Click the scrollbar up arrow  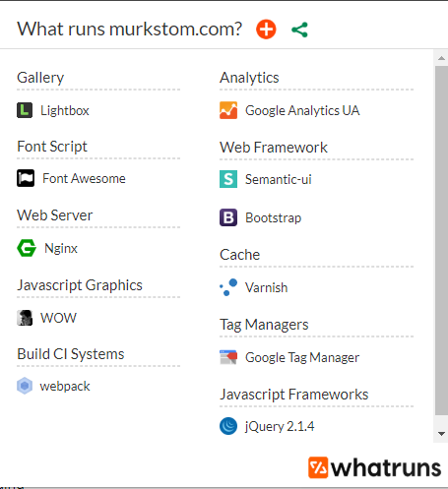[441, 58]
